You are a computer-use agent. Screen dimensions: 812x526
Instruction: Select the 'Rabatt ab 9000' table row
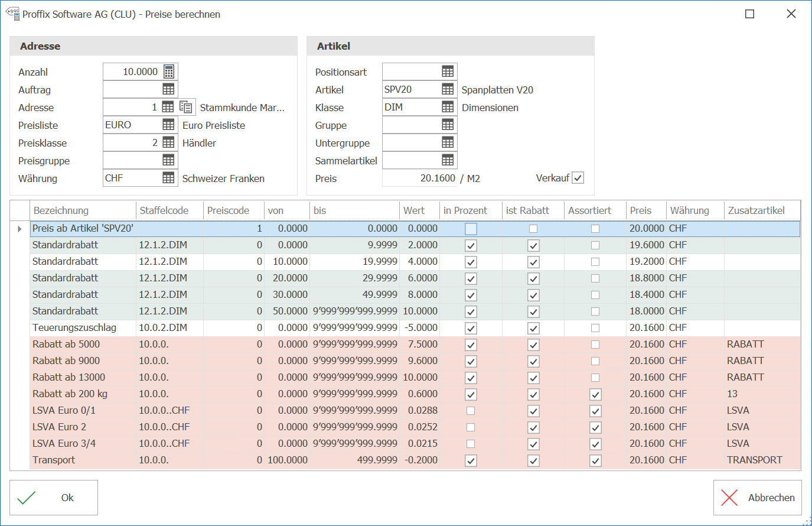tap(415, 361)
